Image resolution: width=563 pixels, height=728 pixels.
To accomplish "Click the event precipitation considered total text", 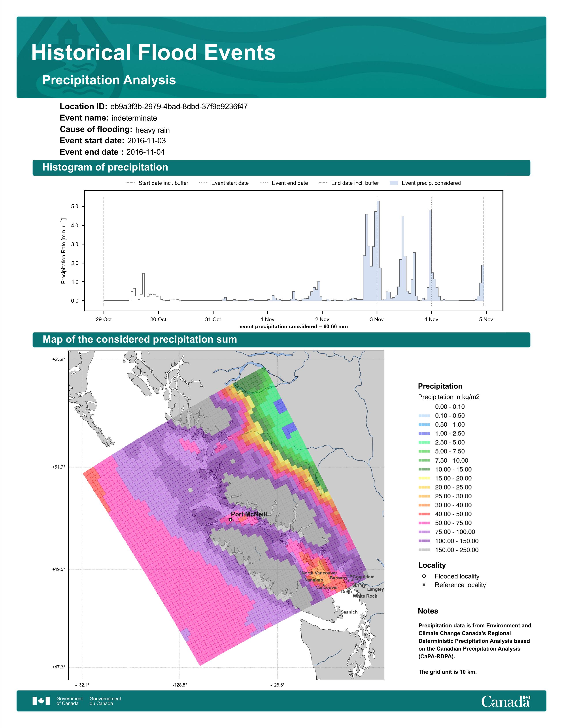I will point(293,327).
